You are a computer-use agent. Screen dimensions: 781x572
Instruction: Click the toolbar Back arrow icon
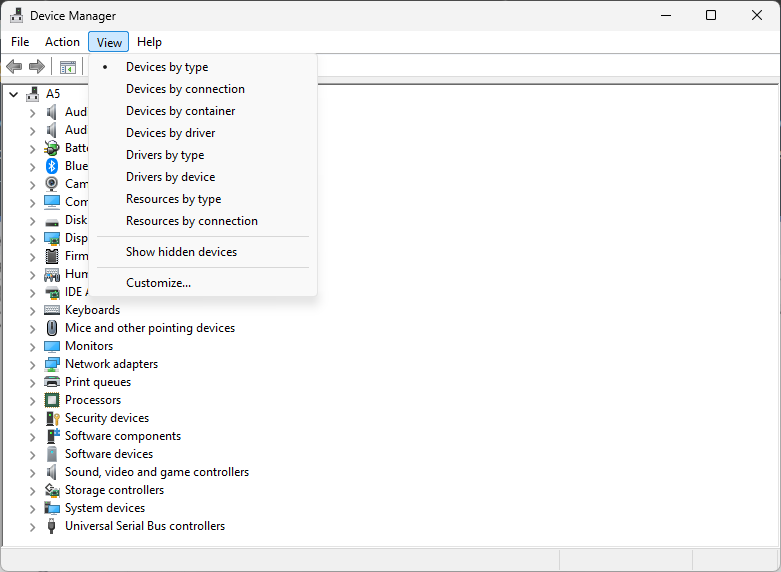pyautogui.click(x=14, y=67)
